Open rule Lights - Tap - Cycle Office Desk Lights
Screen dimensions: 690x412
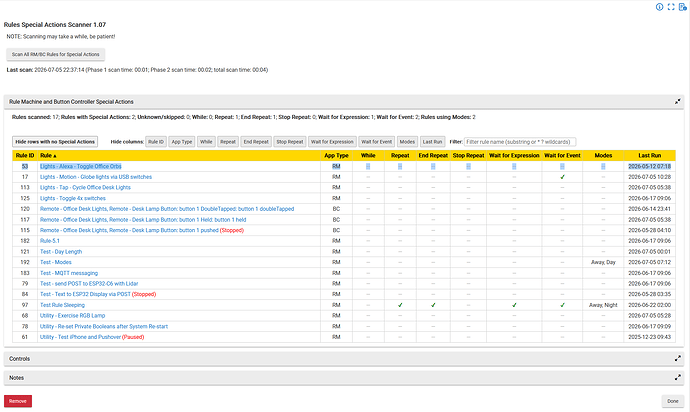coord(85,188)
